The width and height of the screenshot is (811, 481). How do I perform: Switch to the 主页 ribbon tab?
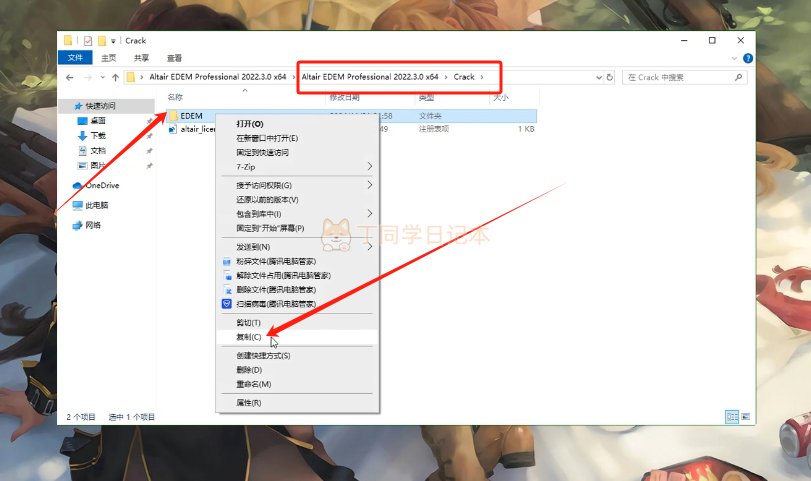(109, 58)
